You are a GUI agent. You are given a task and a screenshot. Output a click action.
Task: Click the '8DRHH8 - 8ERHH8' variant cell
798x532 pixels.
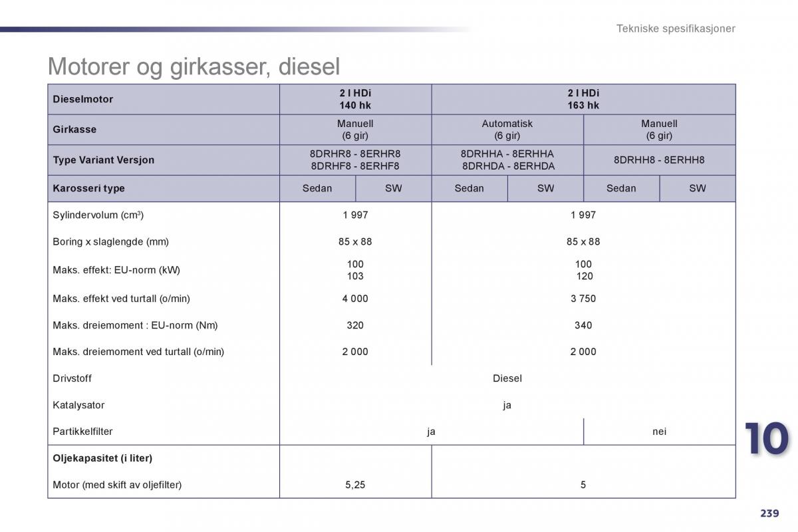(659, 160)
